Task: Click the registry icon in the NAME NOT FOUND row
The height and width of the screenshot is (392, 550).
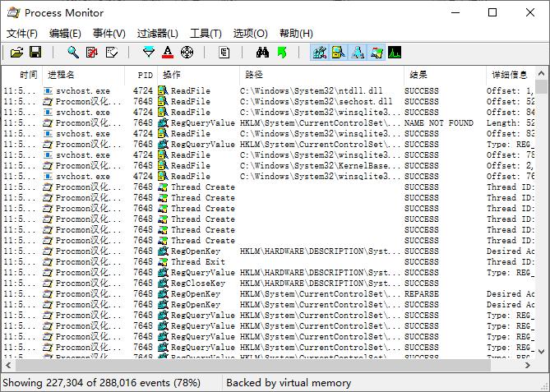Action: coord(163,123)
